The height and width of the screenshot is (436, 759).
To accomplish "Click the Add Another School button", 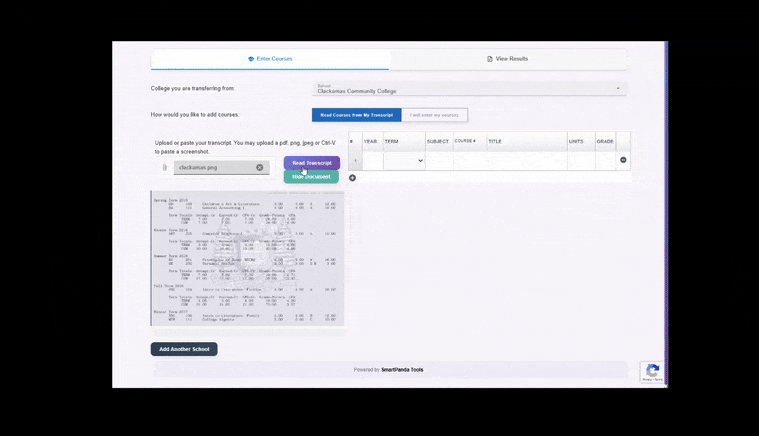I will pyautogui.click(x=184, y=349).
